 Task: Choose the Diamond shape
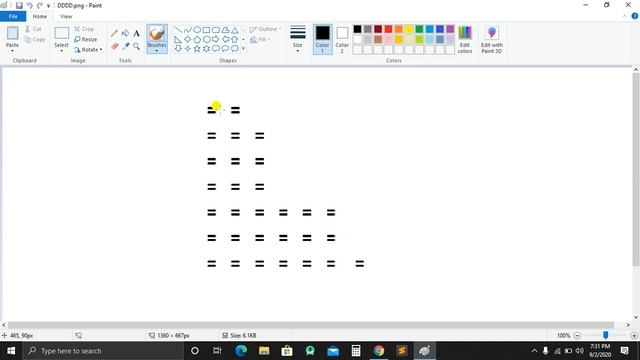pyautogui.click(x=187, y=39)
